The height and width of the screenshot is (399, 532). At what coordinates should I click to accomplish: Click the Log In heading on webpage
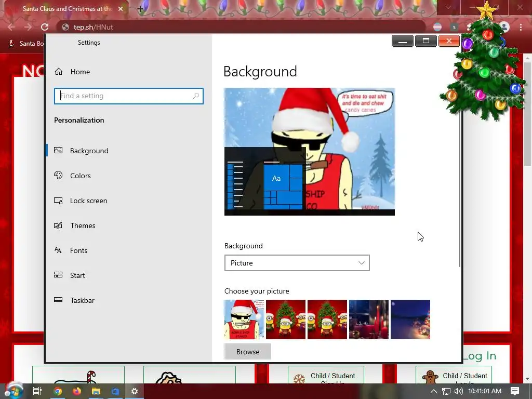coord(479,356)
